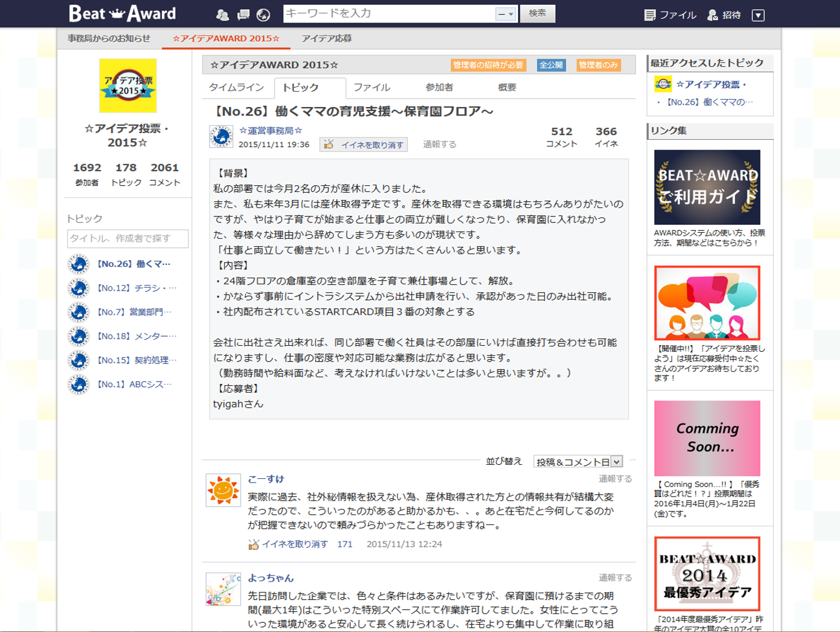Select the トピック tab
The width and height of the screenshot is (840, 632).
point(310,88)
